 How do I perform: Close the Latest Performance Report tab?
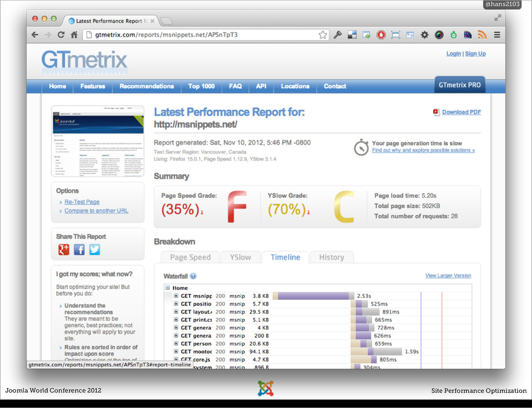[x=152, y=21]
